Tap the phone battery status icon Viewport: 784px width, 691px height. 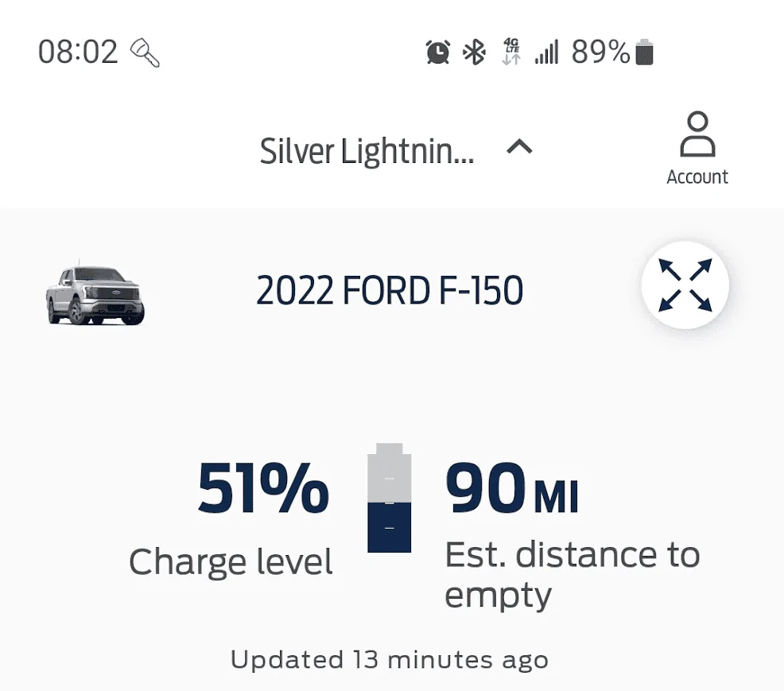645,52
